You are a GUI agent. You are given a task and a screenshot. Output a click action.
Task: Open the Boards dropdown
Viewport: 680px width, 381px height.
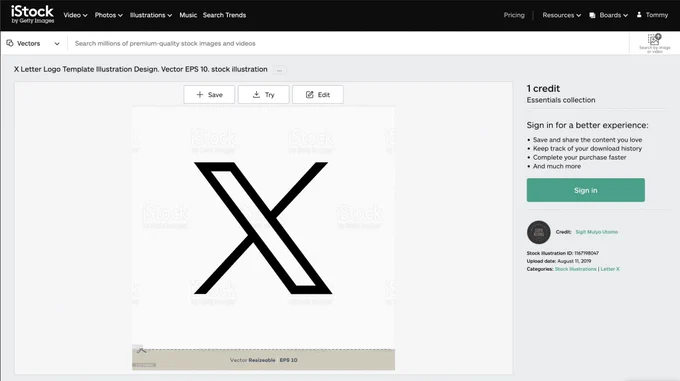(614, 15)
